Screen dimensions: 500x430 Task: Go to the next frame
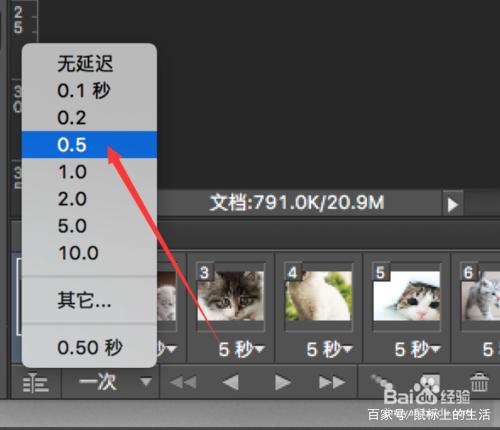(331, 382)
